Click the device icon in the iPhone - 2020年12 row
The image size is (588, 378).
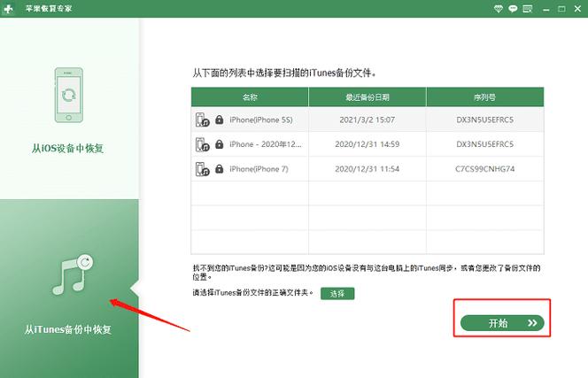[x=203, y=144]
